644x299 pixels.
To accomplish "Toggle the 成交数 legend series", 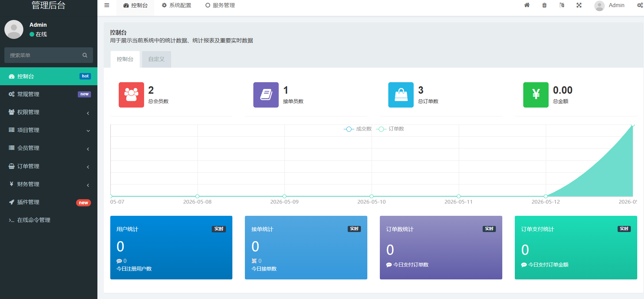I will [x=358, y=129].
